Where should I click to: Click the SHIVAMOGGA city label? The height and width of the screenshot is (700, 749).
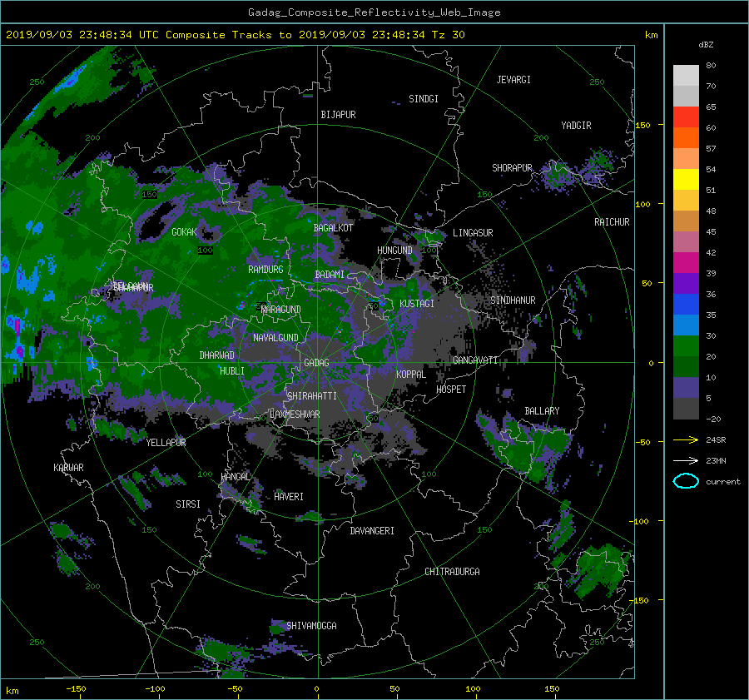click(x=311, y=626)
